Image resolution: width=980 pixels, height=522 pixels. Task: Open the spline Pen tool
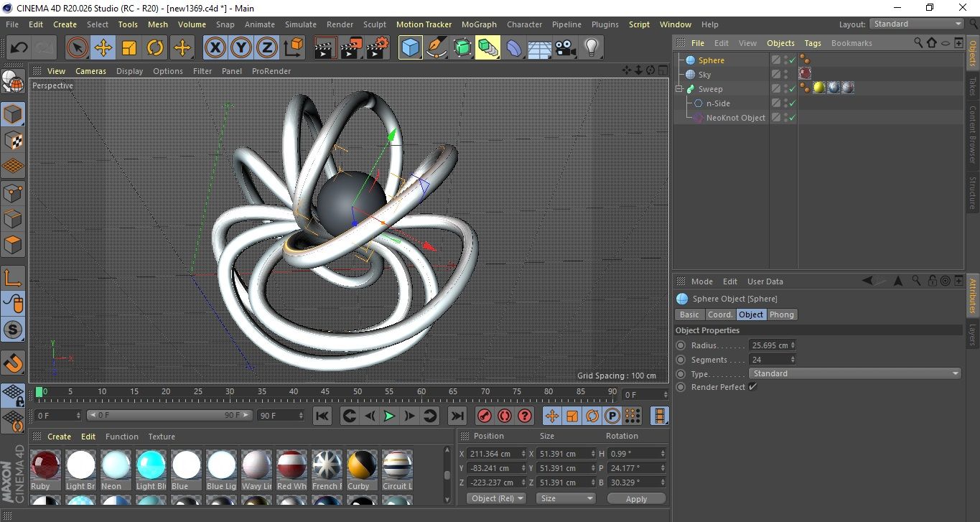click(436, 48)
